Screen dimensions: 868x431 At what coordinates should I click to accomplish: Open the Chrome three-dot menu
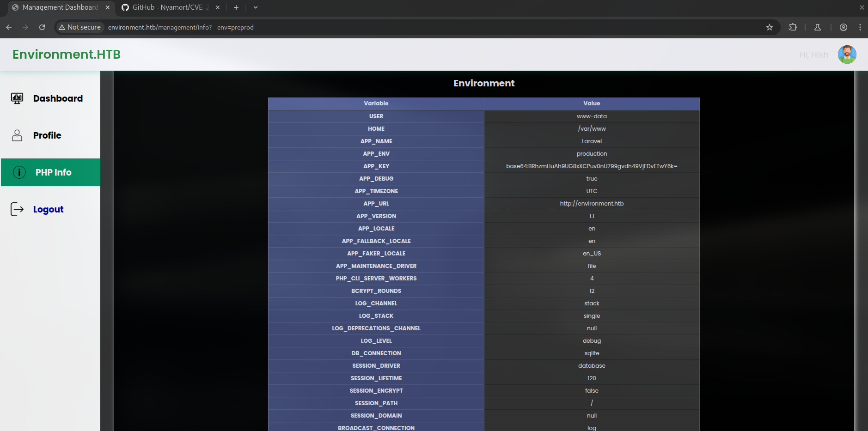point(860,27)
